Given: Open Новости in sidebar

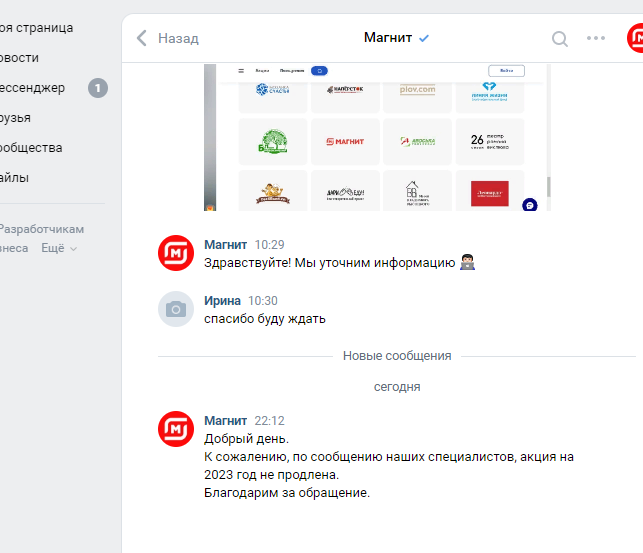Looking at the screenshot, I should (19, 58).
